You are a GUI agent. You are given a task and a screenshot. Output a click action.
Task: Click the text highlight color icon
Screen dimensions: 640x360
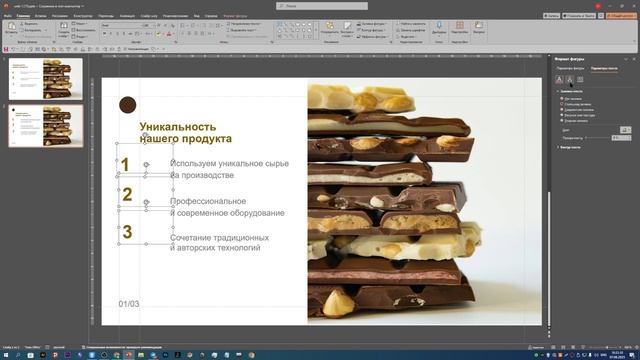click(158, 34)
